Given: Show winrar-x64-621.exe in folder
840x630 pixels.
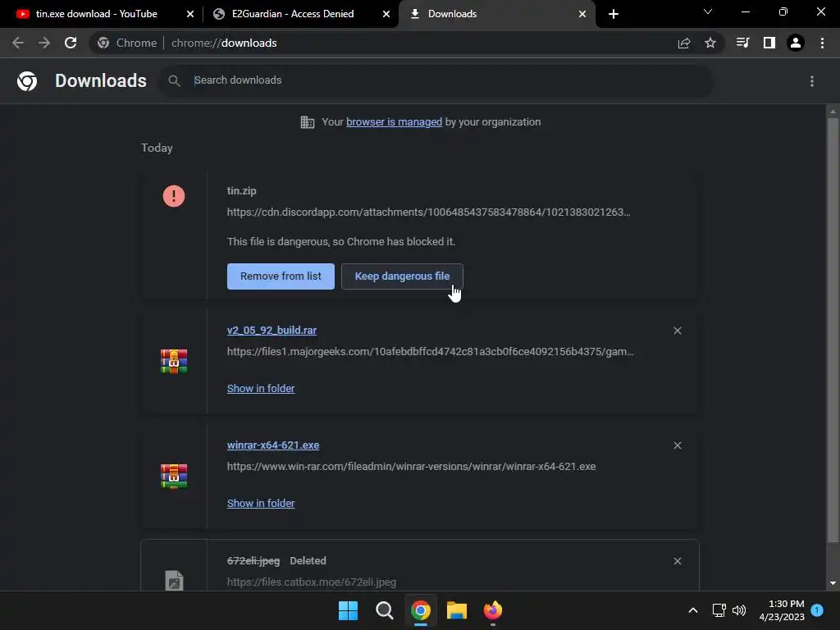Looking at the screenshot, I should 261,503.
